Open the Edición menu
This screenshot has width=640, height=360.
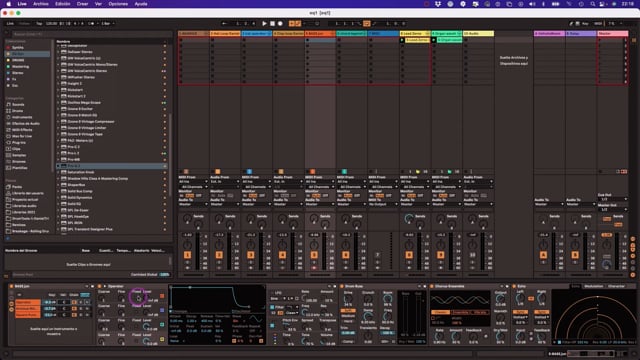[62, 4]
